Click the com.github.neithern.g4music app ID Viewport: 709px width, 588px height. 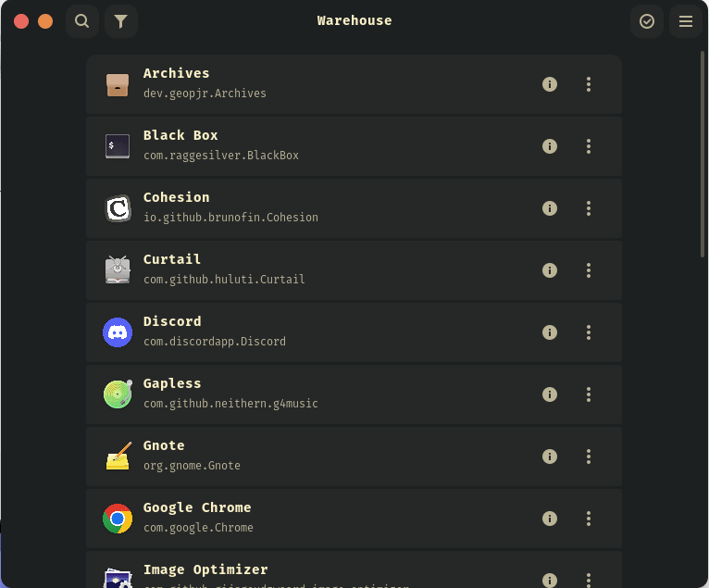pyautogui.click(x=230, y=404)
